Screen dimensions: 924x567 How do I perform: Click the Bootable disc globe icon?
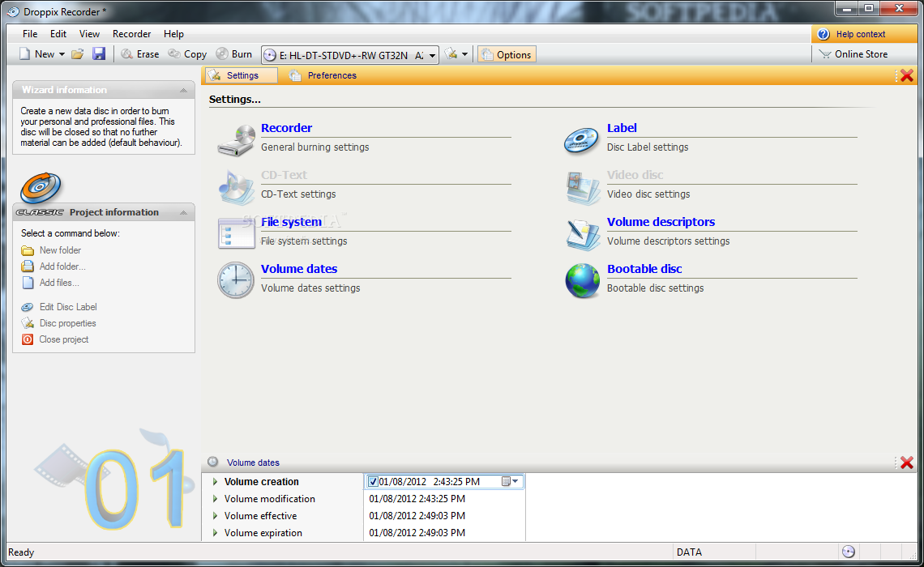pos(582,281)
